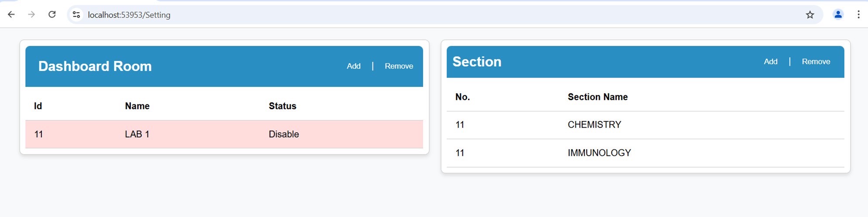Click the Id column header
The width and height of the screenshot is (868, 217).
coord(38,106)
